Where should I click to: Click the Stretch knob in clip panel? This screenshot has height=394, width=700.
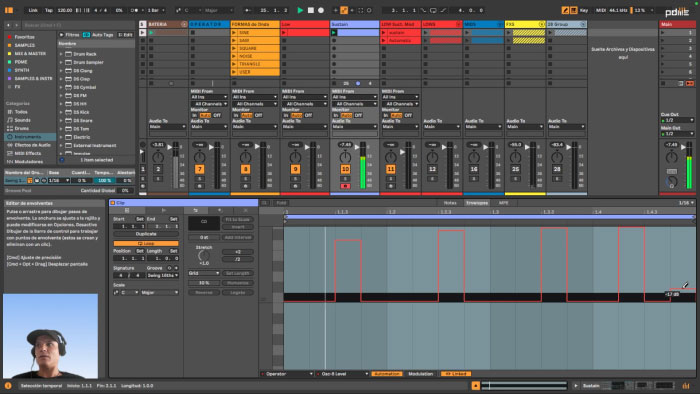pyautogui.click(x=204, y=256)
